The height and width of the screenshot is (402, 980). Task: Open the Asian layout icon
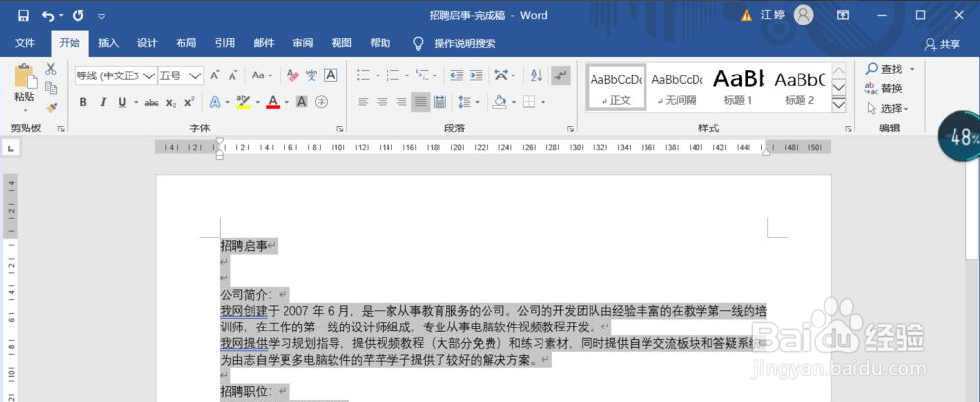coord(501,75)
